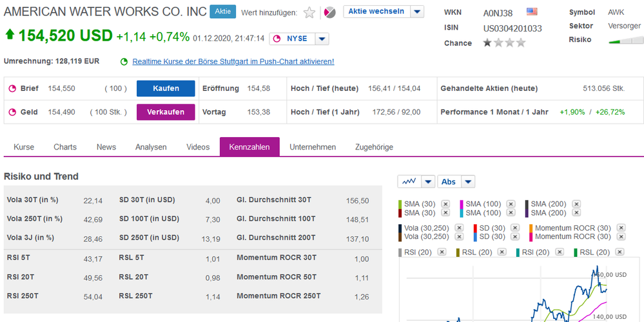
Task: Switch to the Charts tab
Action: (65, 147)
